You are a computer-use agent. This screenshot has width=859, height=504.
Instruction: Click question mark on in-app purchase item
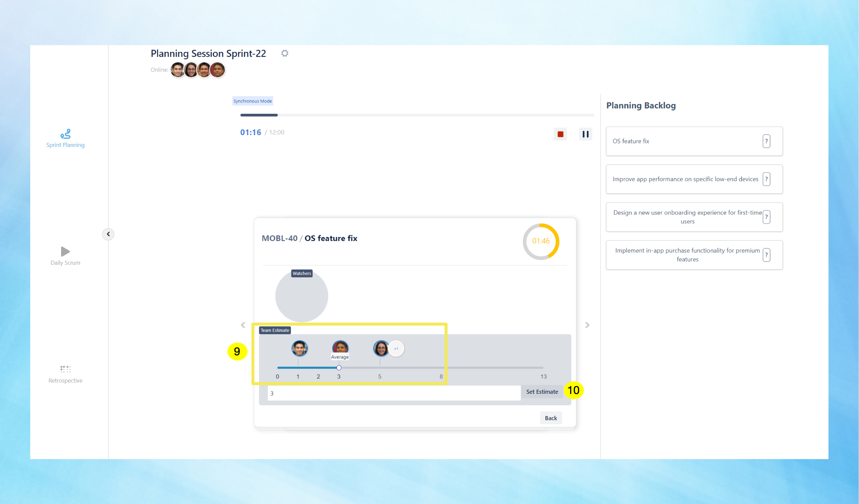click(x=766, y=255)
